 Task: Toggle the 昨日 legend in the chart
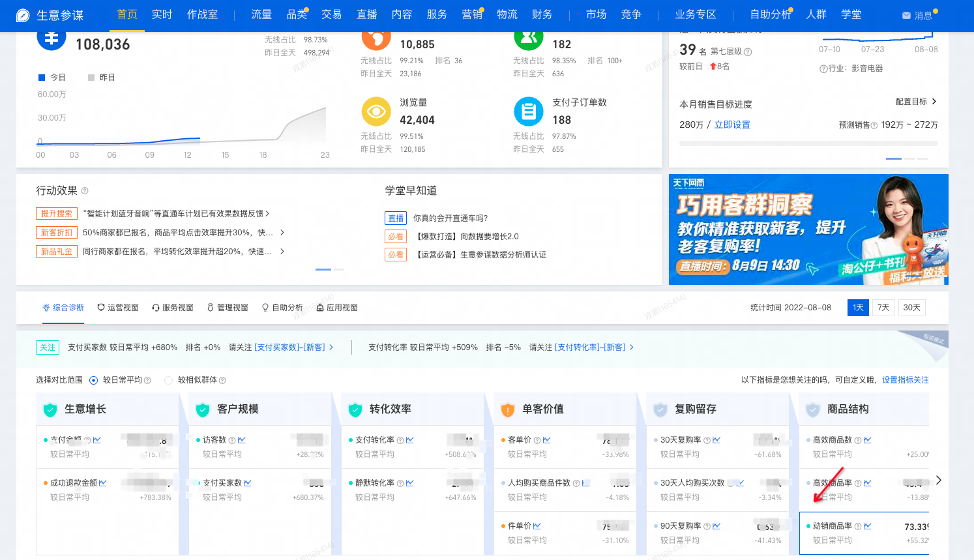pyautogui.click(x=102, y=78)
